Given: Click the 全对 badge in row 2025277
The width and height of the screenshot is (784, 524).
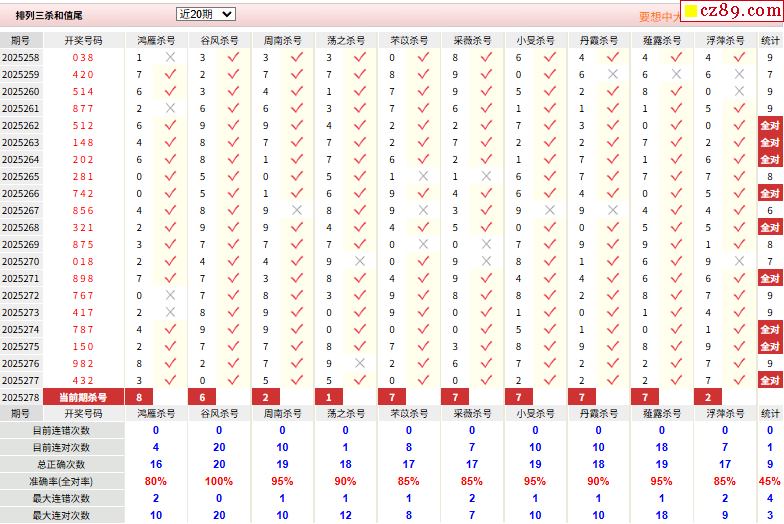Looking at the screenshot, I should click(770, 380).
